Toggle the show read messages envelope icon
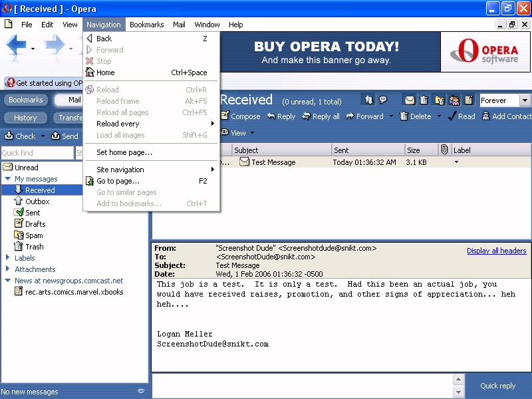The image size is (532, 399). (x=410, y=100)
